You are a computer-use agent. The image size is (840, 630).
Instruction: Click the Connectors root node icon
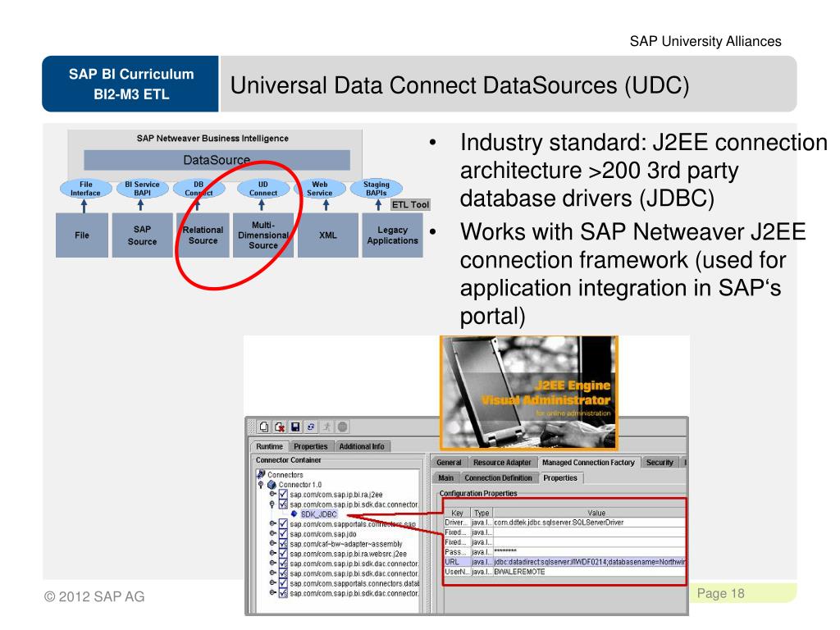(261, 474)
